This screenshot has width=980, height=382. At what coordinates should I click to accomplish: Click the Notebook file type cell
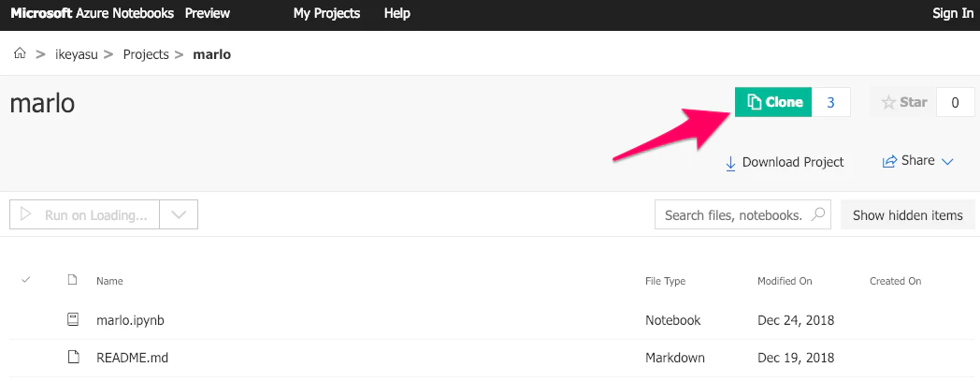pos(672,320)
